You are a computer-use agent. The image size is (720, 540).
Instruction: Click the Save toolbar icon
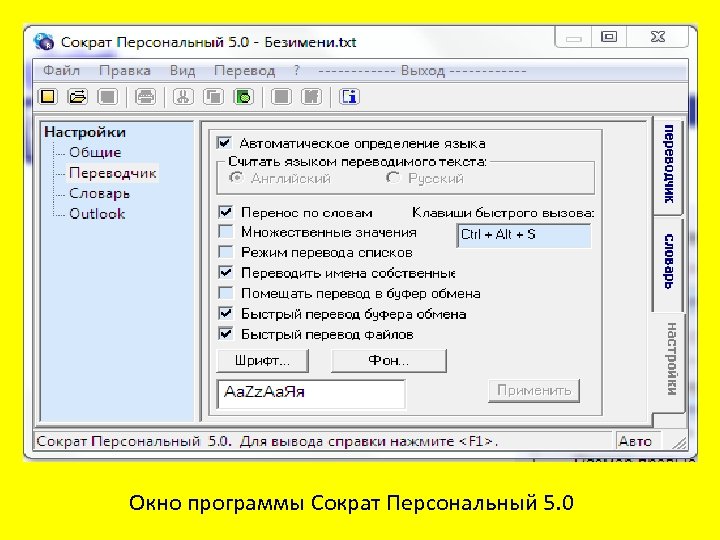click(x=108, y=97)
